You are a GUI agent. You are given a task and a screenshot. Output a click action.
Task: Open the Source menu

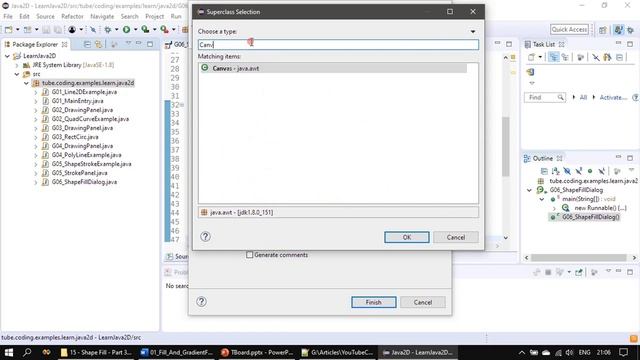click(45, 16)
